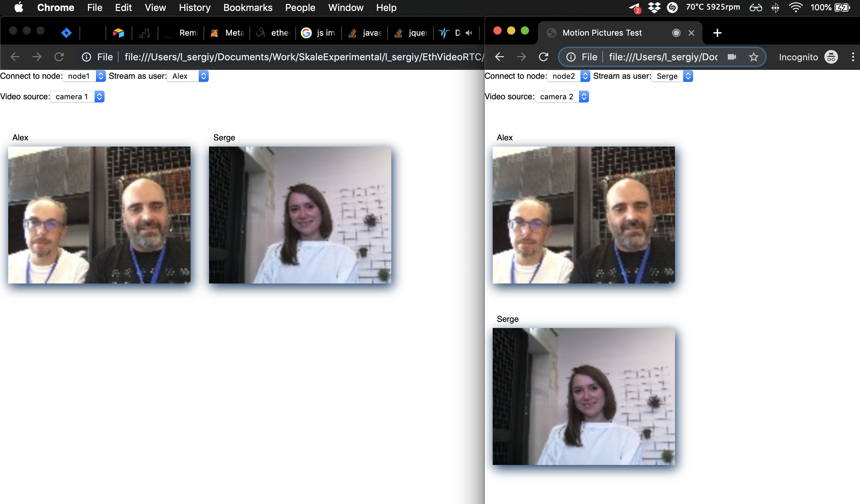Image resolution: width=860 pixels, height=504 pixels.
Task: Switch to the MetaMask tab
Action: [228, 33]
